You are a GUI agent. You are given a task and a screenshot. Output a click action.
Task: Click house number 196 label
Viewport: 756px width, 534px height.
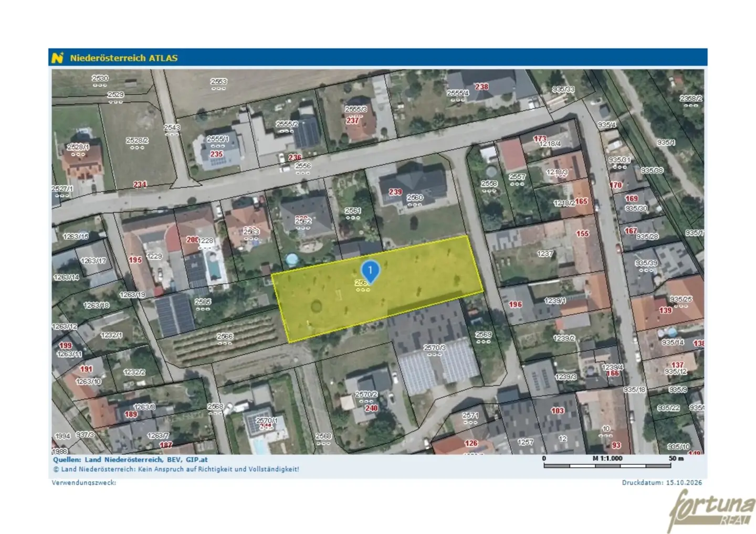pyautogui.click(x=515, y=304)
